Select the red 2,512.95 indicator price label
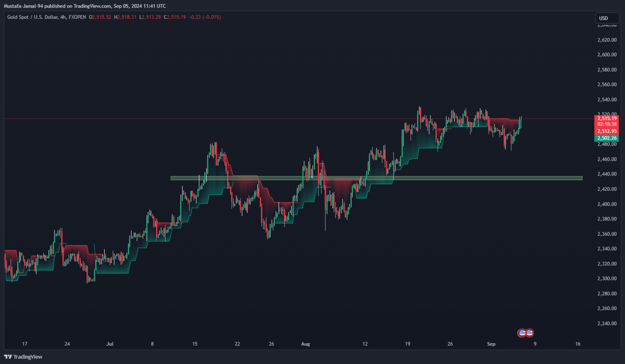625x364 pixels. pyautogui.click(x=607, y=131)
